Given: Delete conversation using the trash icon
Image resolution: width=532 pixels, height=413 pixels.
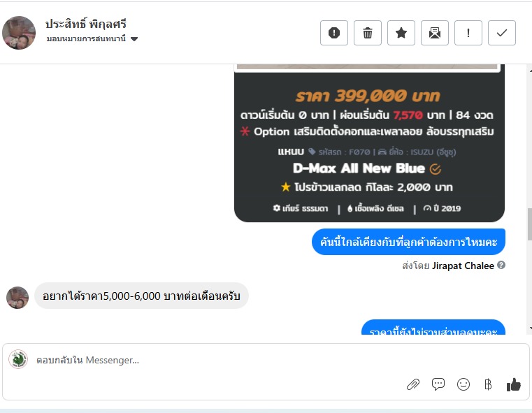Looking at the screenshot, I should tap(368, 33).
